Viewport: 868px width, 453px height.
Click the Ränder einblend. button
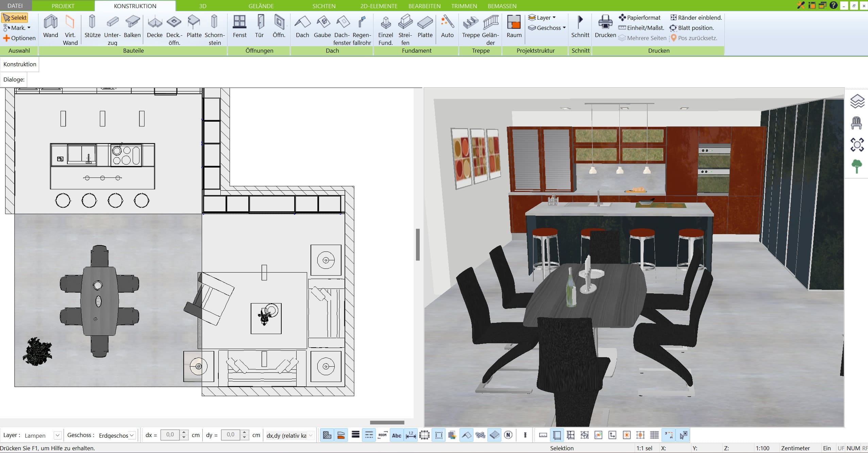(x=696, y=18)
